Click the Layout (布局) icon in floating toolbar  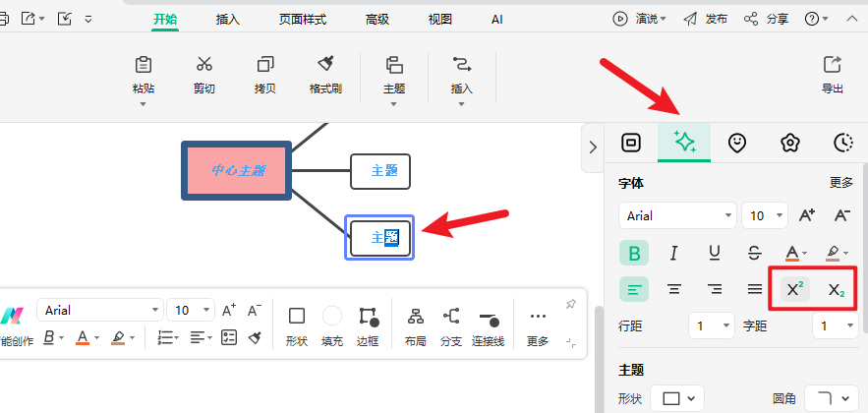click(415, 317)
